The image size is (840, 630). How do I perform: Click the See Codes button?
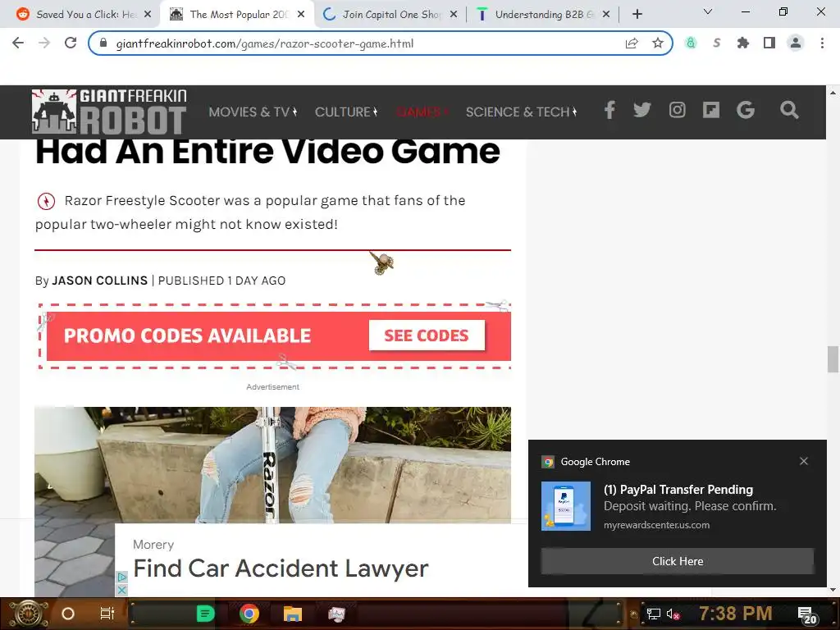(427, 336)
